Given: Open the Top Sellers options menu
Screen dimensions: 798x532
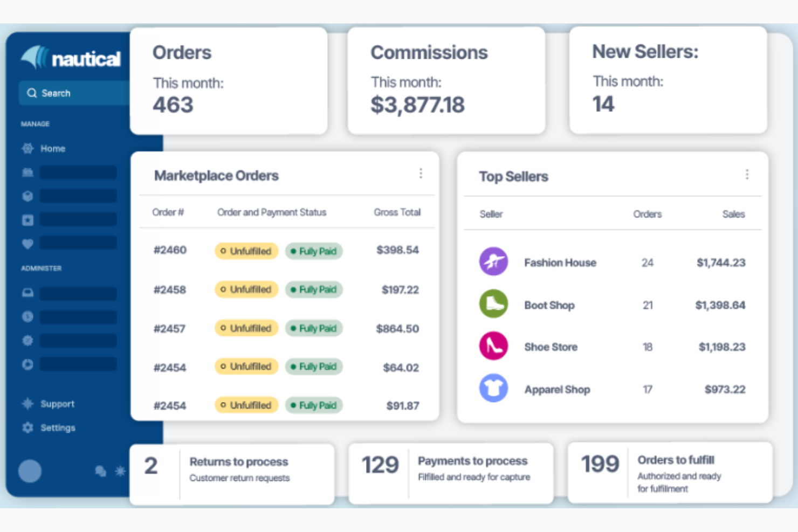Looking at the screenshot, I should coord(747,174).
